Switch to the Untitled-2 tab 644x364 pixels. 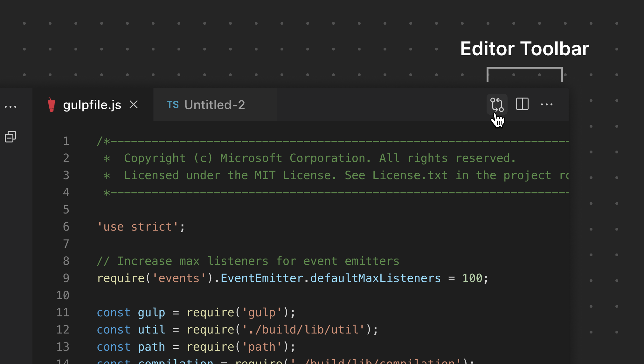(x=215, y=105)
